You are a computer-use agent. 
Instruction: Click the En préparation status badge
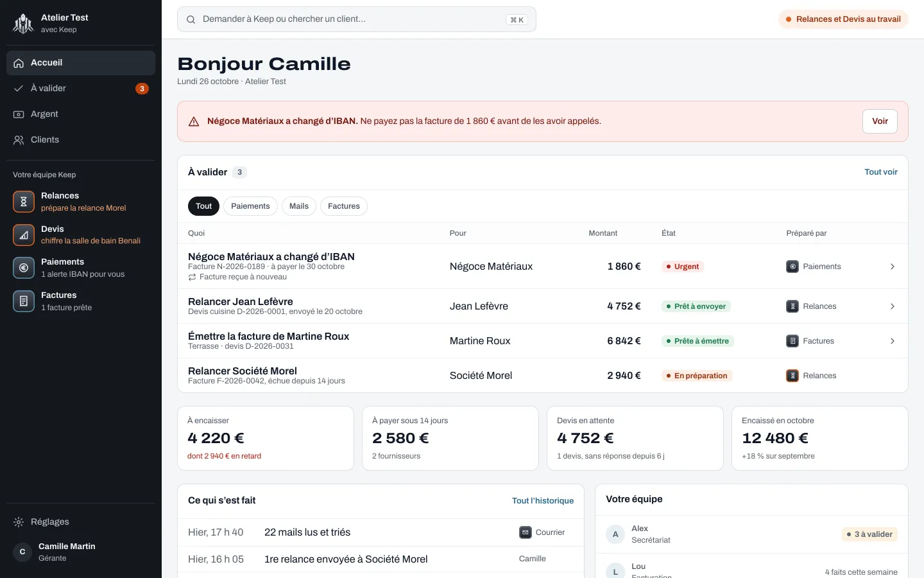point(697,376)
